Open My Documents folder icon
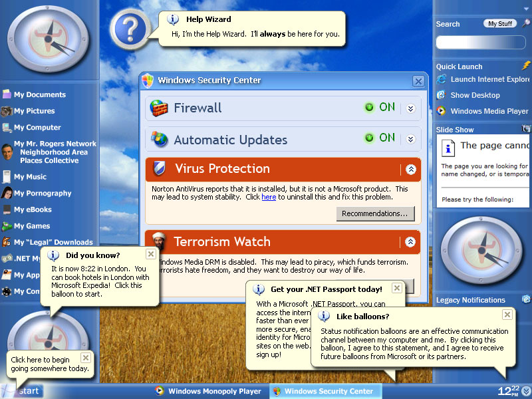Image resolution: width=532 pixels, height=399 pixels. click(7, 94)
